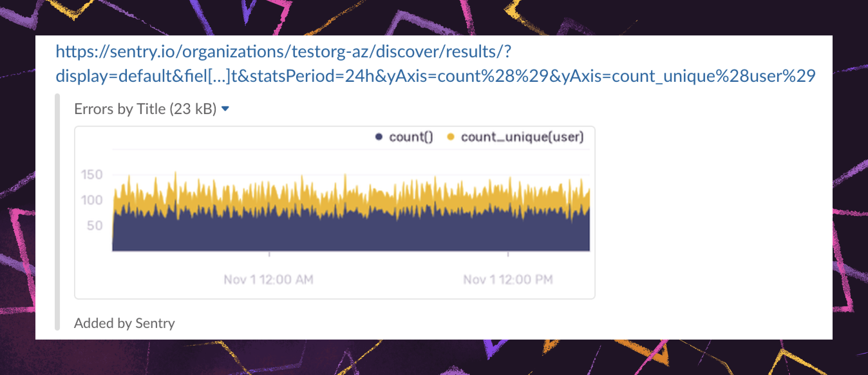Screen dimensions: 868x375
Task: Click the Nov 1 12:00 PM axis label
Action: 508,280
